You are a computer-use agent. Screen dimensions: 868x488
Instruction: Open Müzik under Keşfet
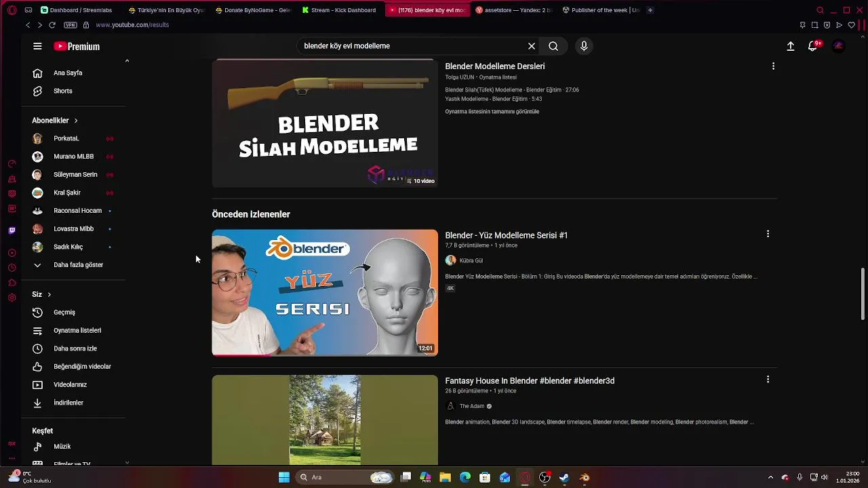pyautogui.click(x=73, y=447)
